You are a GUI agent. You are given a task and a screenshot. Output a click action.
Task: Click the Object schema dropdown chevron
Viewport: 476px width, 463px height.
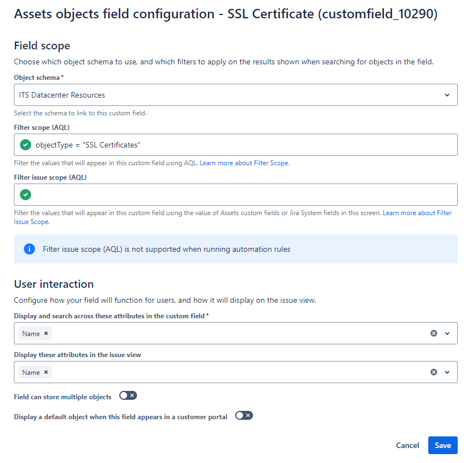(x=447, y=95)
